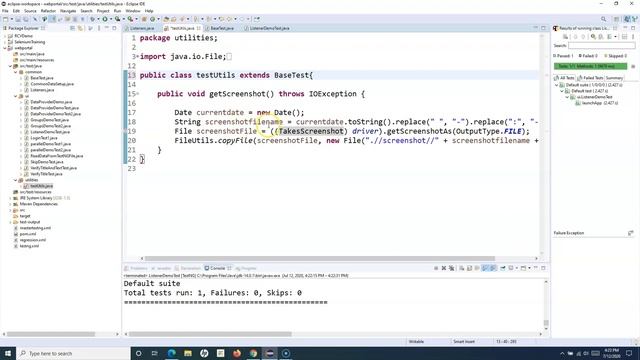Collapse the Default test node

(x=562, y=91)
